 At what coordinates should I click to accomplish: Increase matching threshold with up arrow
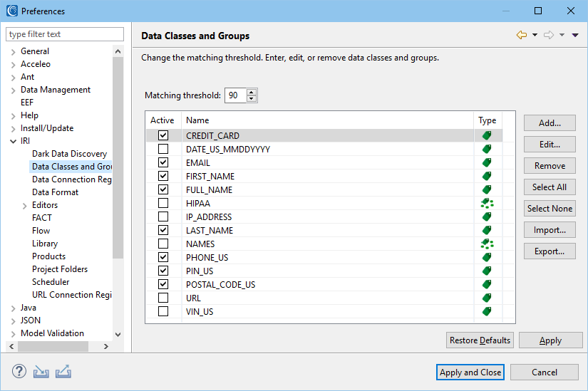[x=252, y=92]
